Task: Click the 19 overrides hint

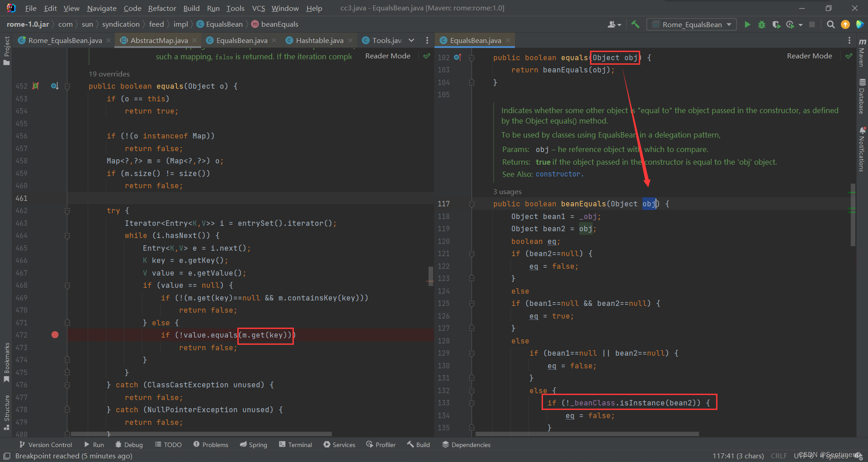Action: (109, 74)
